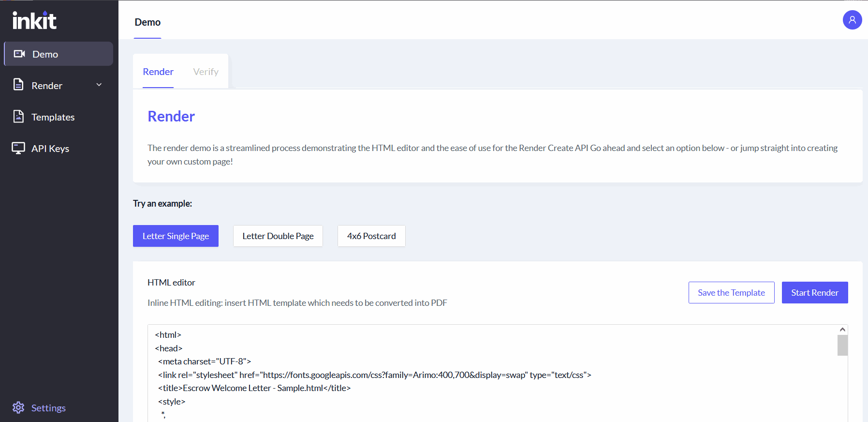
Task: Switch to the Render tab
Action: point(158,72)
